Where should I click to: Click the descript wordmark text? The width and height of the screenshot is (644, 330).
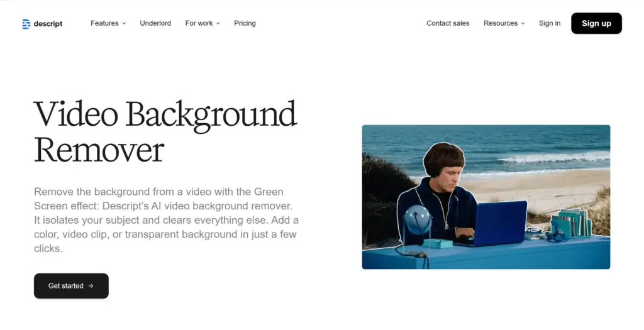coord(47,24)
